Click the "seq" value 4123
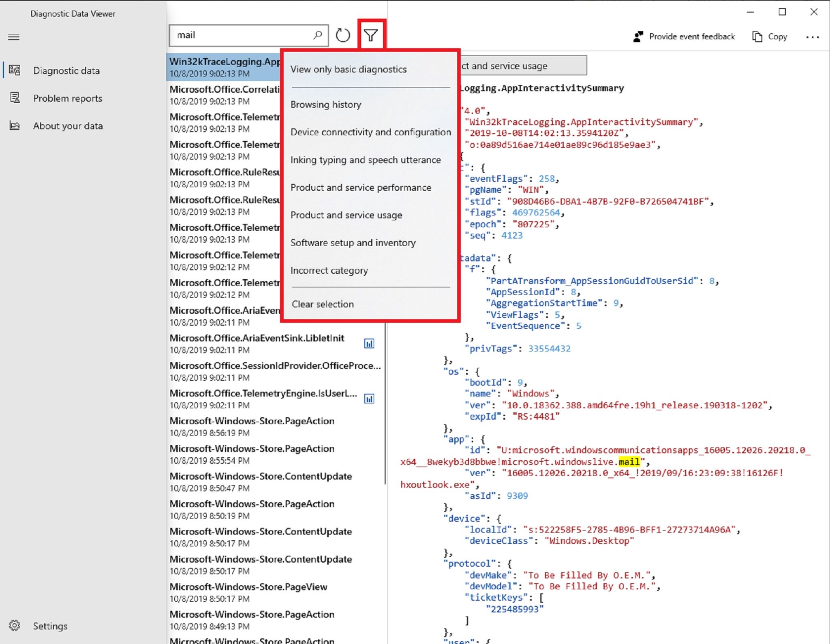The height and width of the screenshot is (644, 830). click(x=512, y=235)
